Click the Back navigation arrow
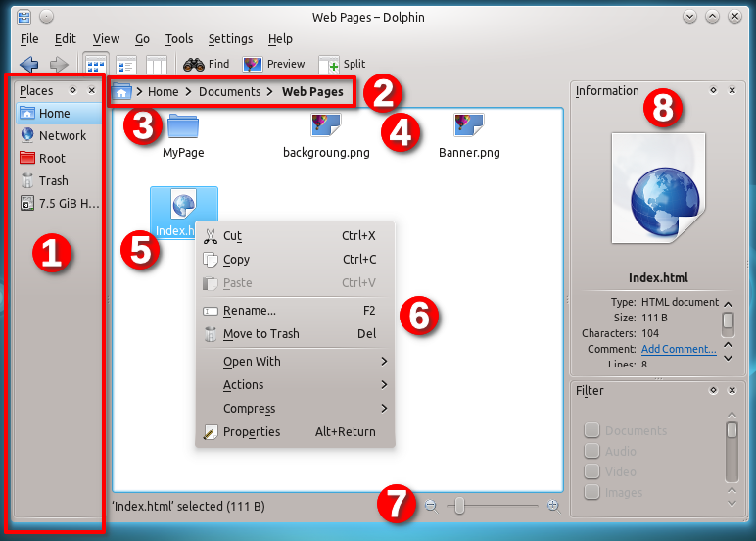The width and height of the screenshot is (756, 541). point(29,65)
